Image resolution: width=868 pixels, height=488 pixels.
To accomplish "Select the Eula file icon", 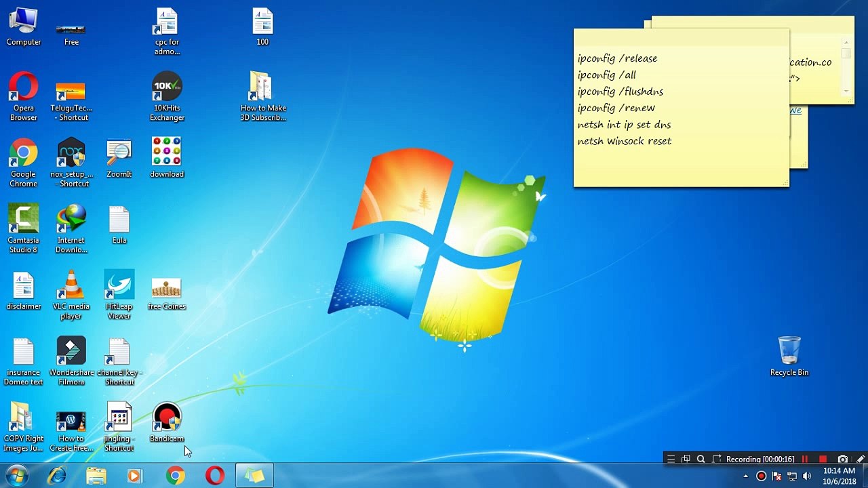I will (x=119, y=225).
